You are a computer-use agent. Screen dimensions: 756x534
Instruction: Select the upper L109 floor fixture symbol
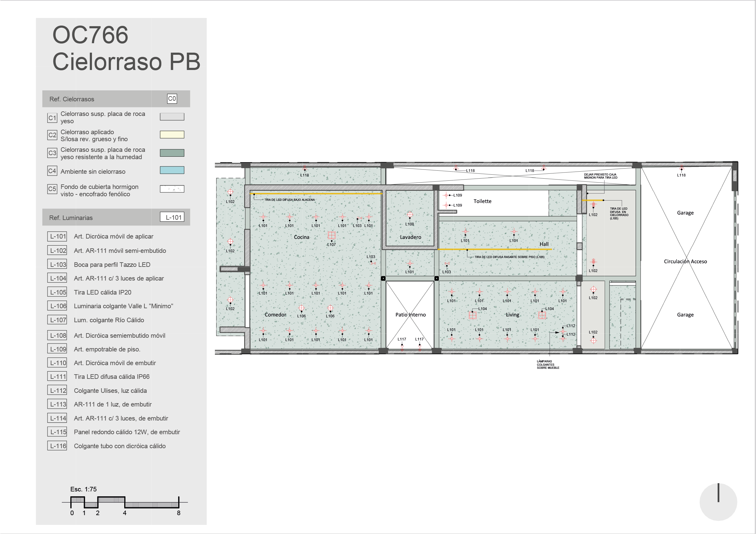point(446,195)
